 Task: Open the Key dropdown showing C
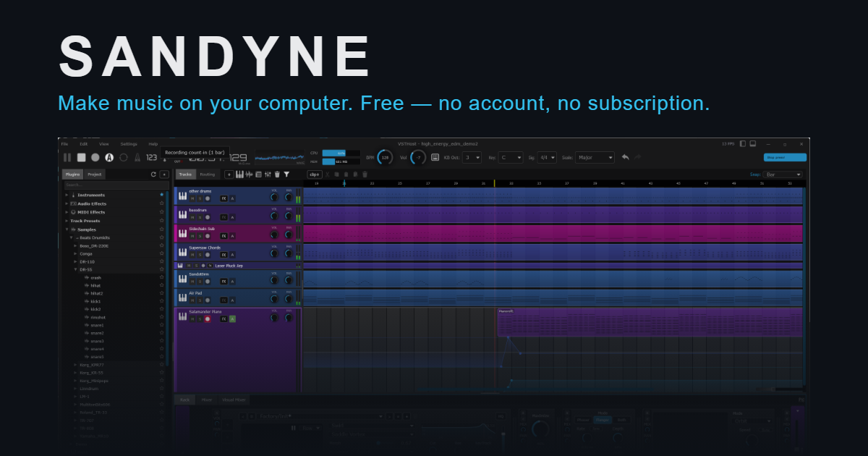pyautogui.click(x=511, y=157)
